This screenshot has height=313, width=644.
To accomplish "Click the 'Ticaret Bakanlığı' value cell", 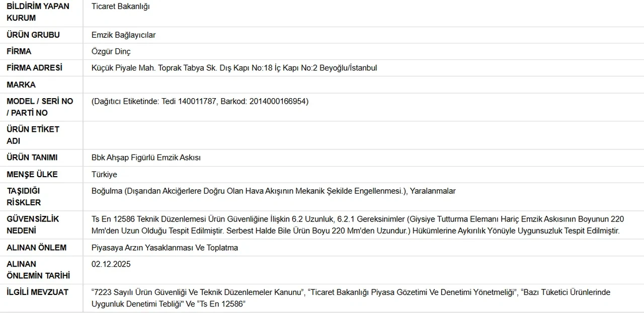I will 121,7.
